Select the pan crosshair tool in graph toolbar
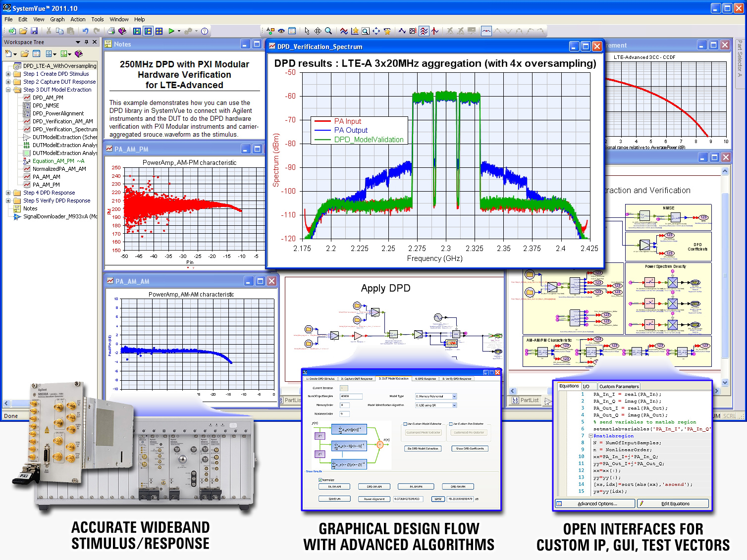Image resolution: width=747 pixels, height=560 pixels. click(318, 31)
